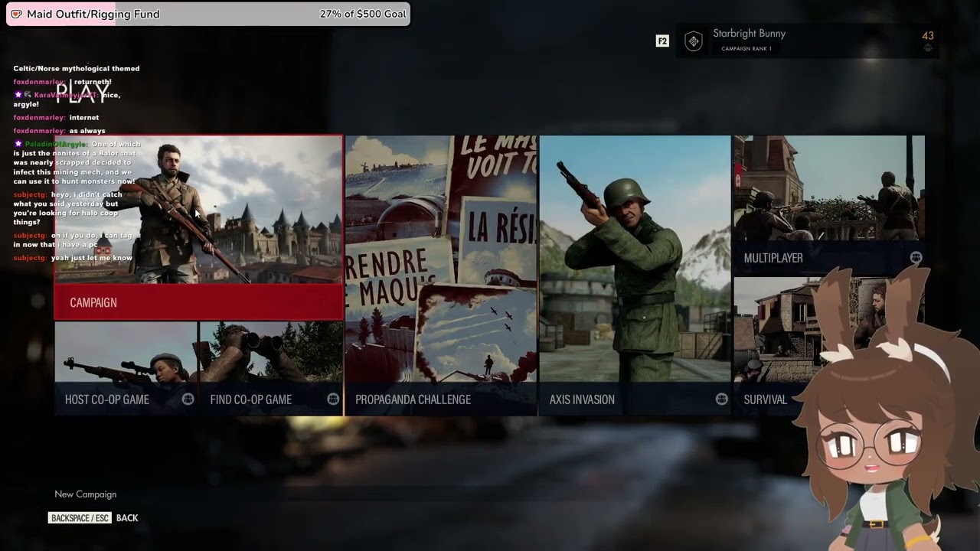Screen dimensions: 980x551
Task: Click the chat message reading internet
Action: pyautogui.click(x=84, y=118)
